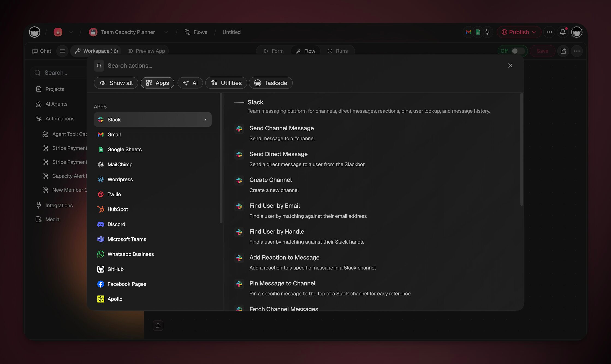
Task: Open the Discord app actions
Action: pyautogui.click(x=116, y=224)
